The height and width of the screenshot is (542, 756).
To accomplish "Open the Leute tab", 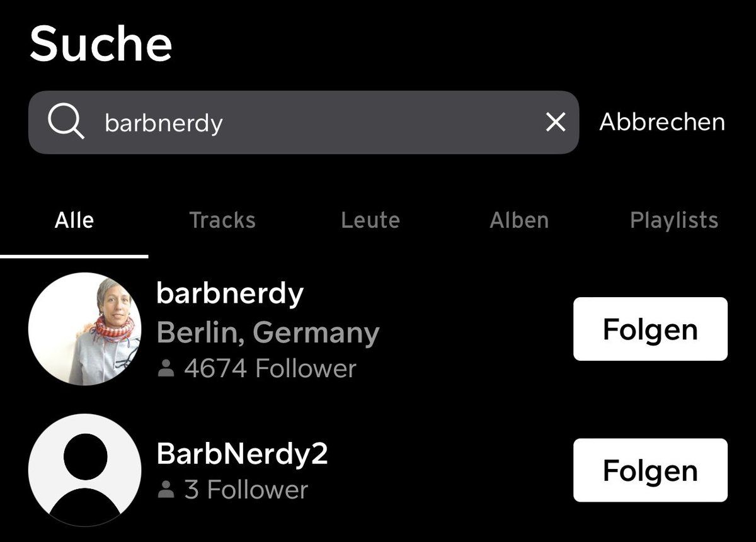I will pos(370,221).
